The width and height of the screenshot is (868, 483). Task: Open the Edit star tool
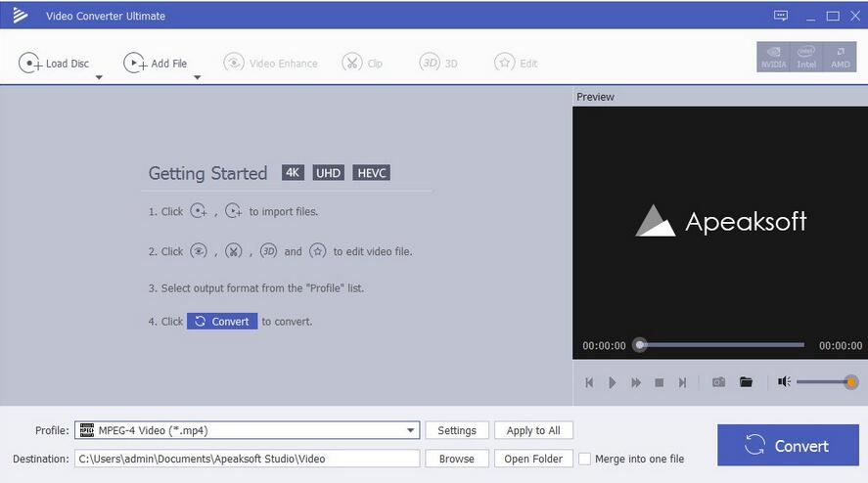(516, 64)
